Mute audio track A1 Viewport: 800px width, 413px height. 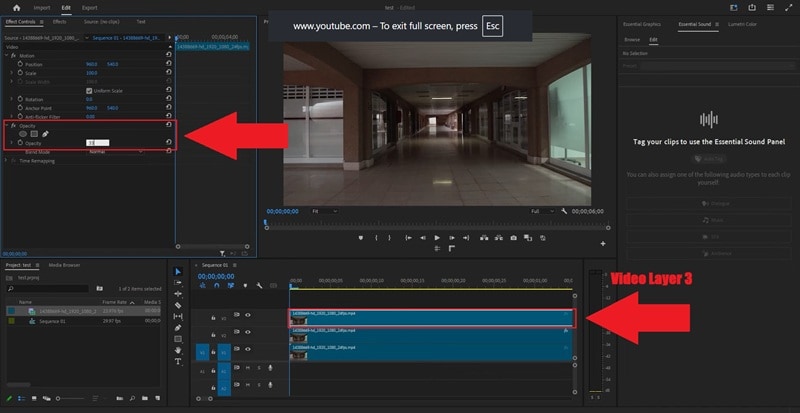tap(248, 368)
